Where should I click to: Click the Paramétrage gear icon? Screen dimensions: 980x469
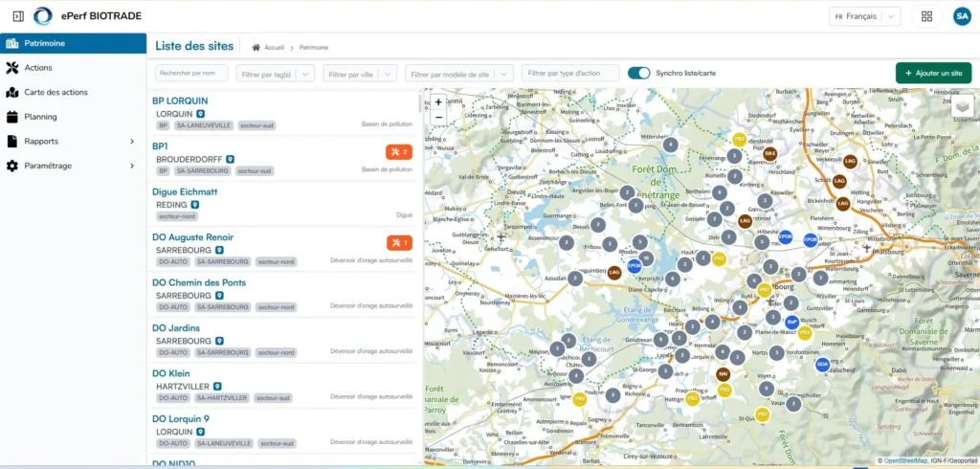coord(12,166)
